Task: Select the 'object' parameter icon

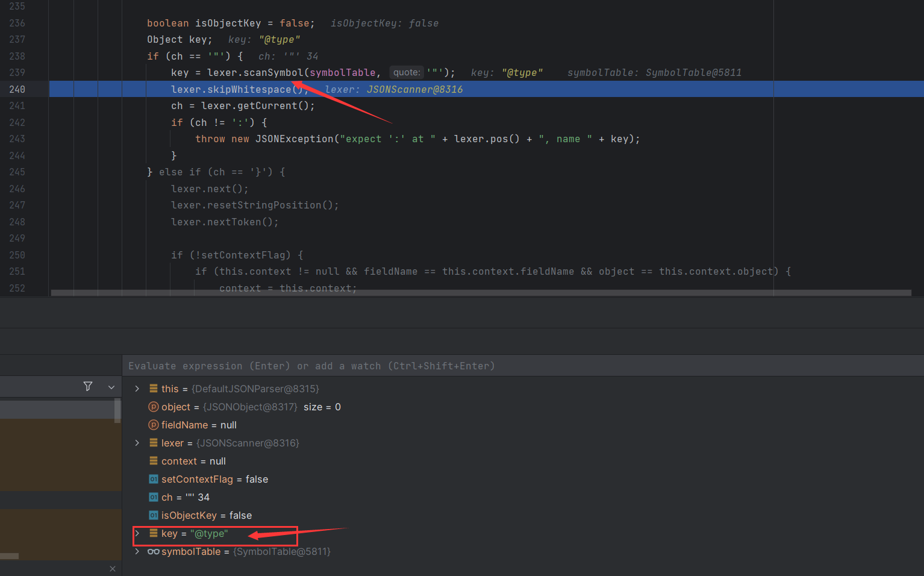Action: 154,407
